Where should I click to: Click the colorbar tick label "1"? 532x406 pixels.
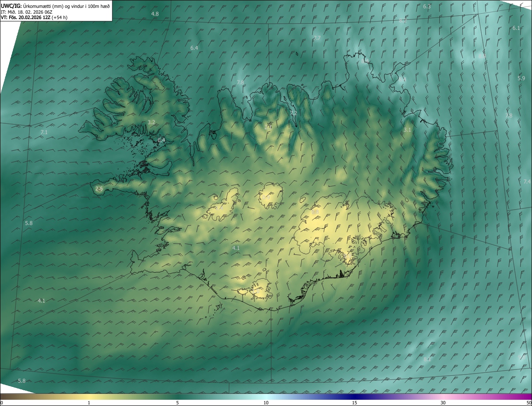(x=89, y=403)
